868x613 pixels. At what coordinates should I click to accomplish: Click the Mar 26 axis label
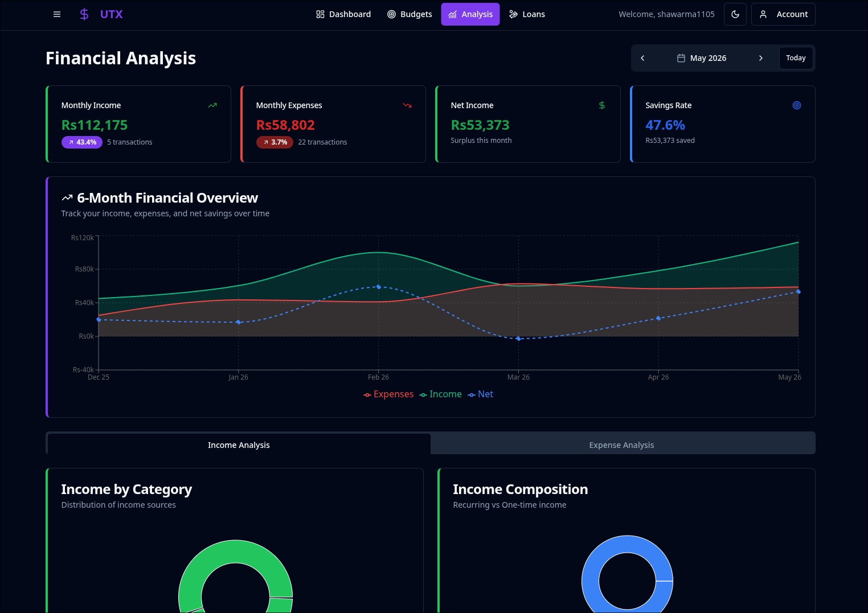click(x=518, y=377)
